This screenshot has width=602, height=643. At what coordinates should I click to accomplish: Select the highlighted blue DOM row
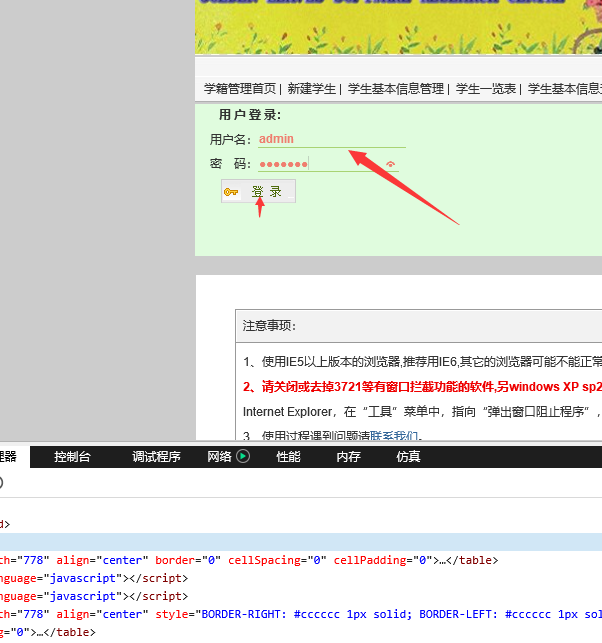pyautogui.click(x=301, y=542)
